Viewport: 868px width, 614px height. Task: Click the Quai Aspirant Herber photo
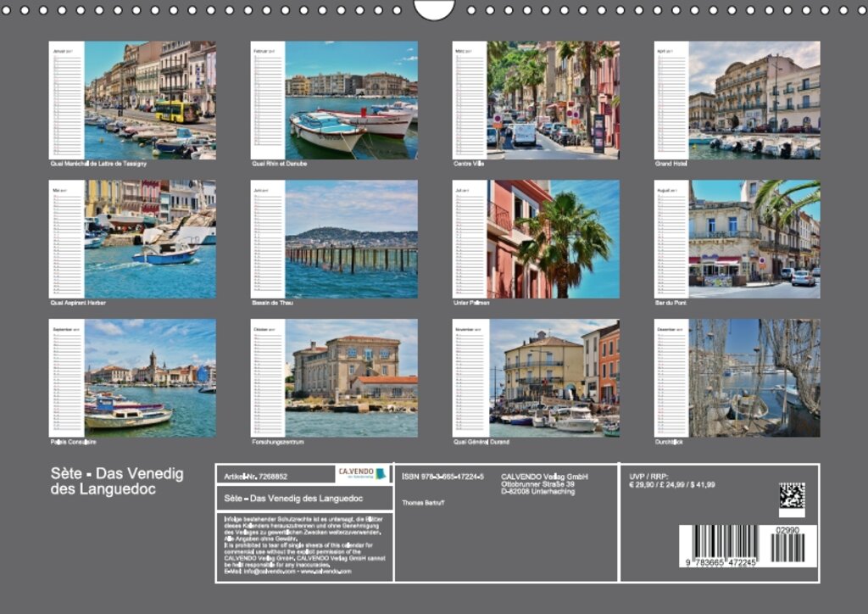point(150,239)
